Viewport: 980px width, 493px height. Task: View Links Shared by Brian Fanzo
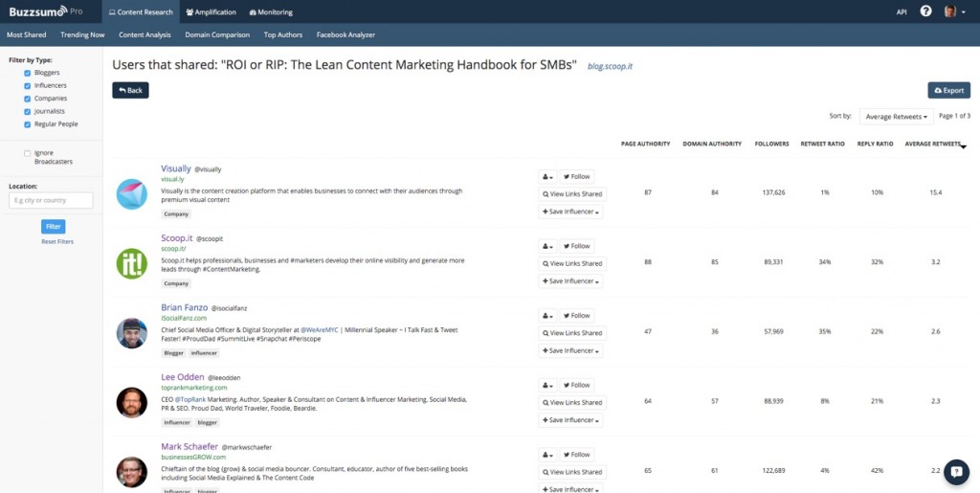[x=572, y=333]
